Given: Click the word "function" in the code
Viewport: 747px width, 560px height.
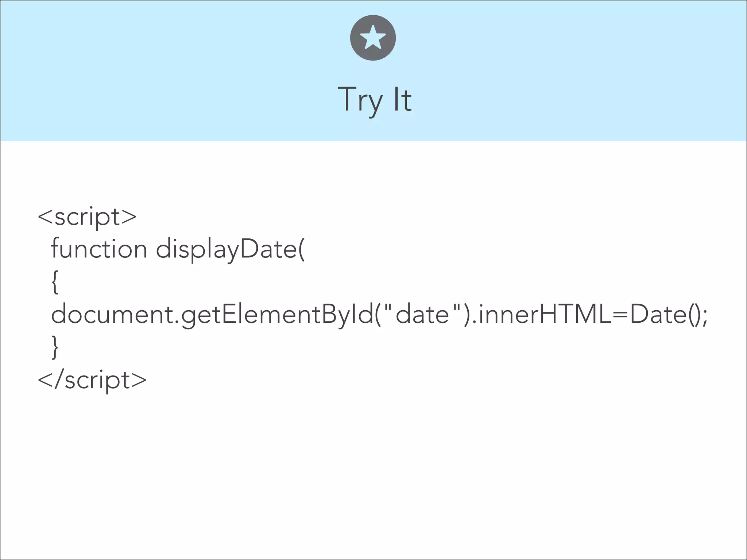Looking at the screenshot, I should [99, 249].
